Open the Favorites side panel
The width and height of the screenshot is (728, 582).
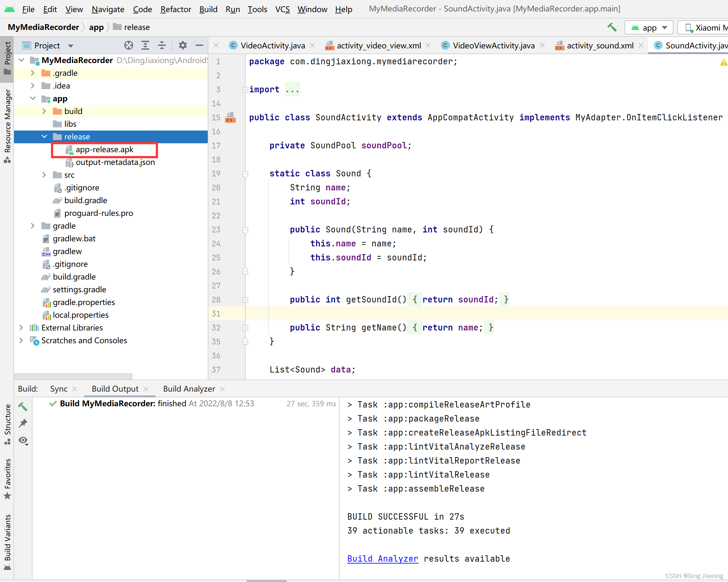[x=7, y=479]
